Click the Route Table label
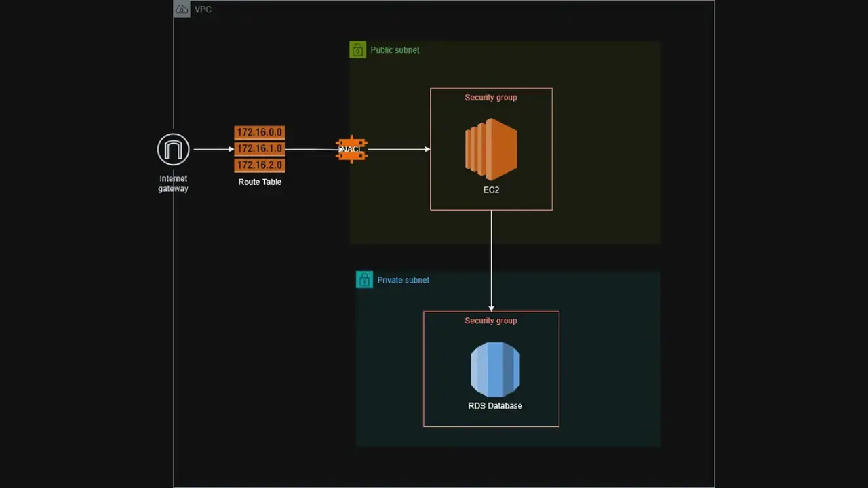The image size is (868, 488). click(260, 182)
